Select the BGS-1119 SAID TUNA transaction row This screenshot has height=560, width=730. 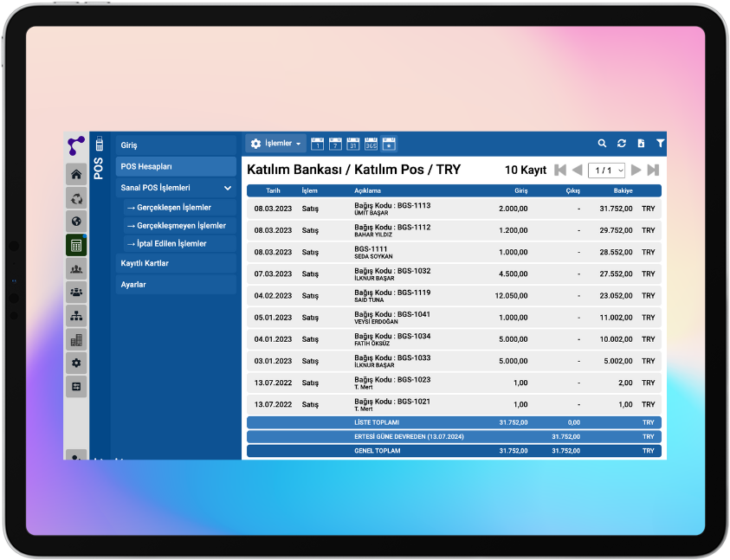point(453,296)
